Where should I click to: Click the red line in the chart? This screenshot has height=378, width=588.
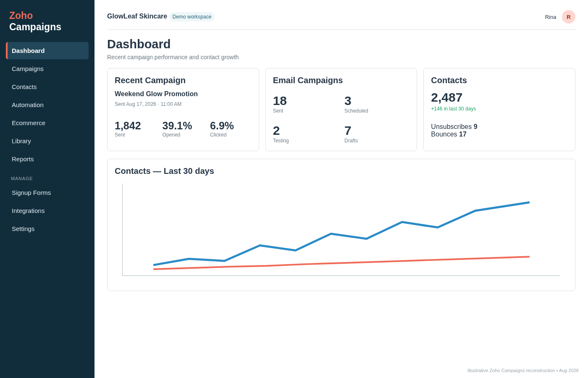[341, 263]
